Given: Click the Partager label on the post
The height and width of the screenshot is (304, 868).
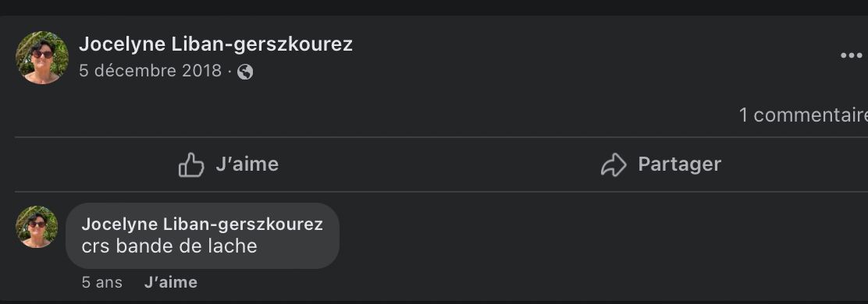Looking at the screenshot, I should [679, 164].
